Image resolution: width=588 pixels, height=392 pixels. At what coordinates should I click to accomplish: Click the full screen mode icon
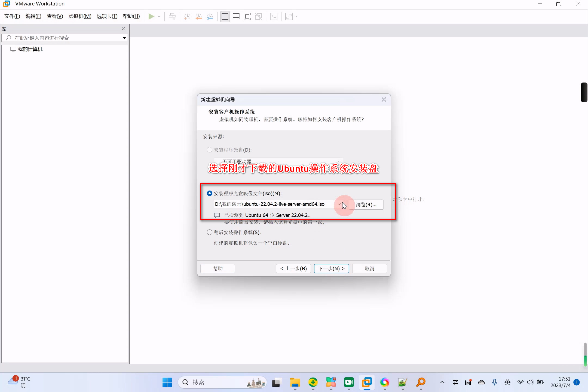247,17
